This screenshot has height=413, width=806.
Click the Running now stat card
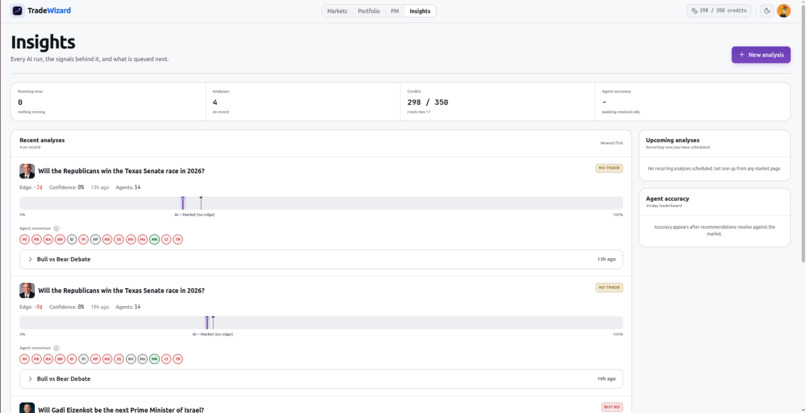(108, 101)
